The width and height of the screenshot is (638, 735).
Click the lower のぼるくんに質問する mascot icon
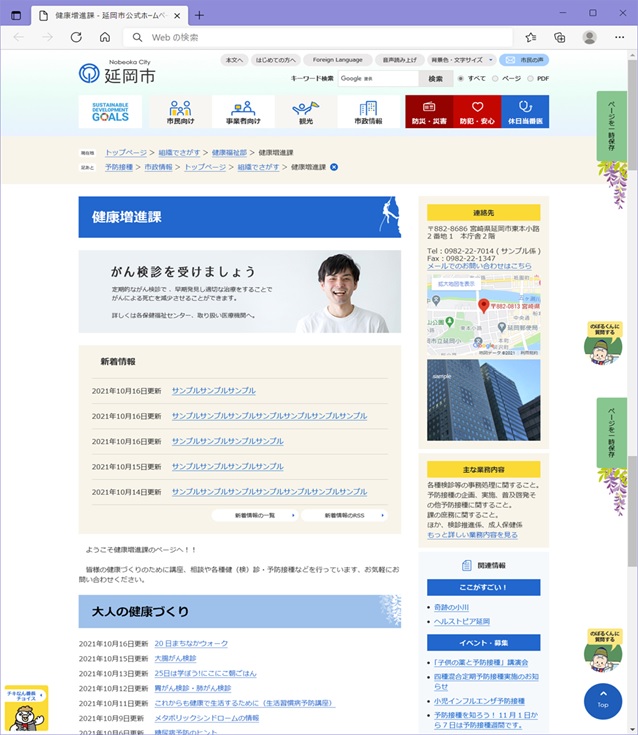coord(604,651)
